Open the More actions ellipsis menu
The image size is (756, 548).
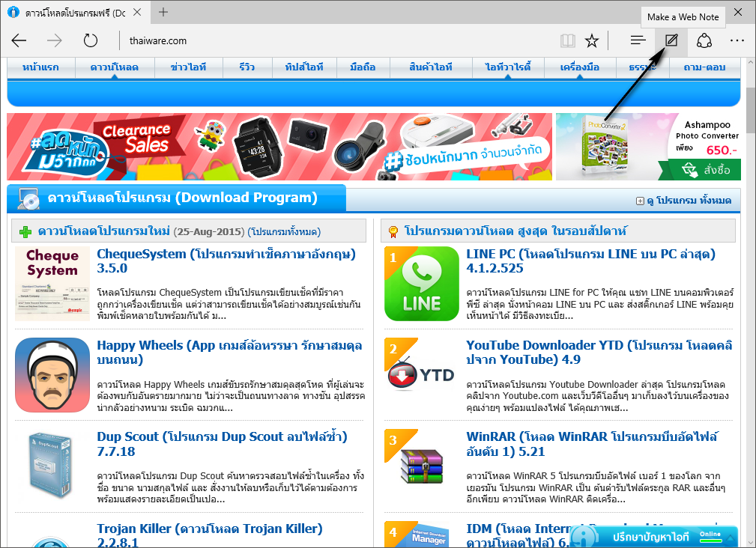click(737, 41)
